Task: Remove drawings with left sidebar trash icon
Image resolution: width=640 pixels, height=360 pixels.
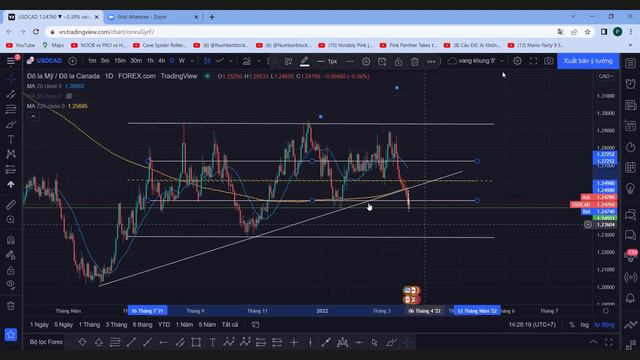Action: pos(11,306)
